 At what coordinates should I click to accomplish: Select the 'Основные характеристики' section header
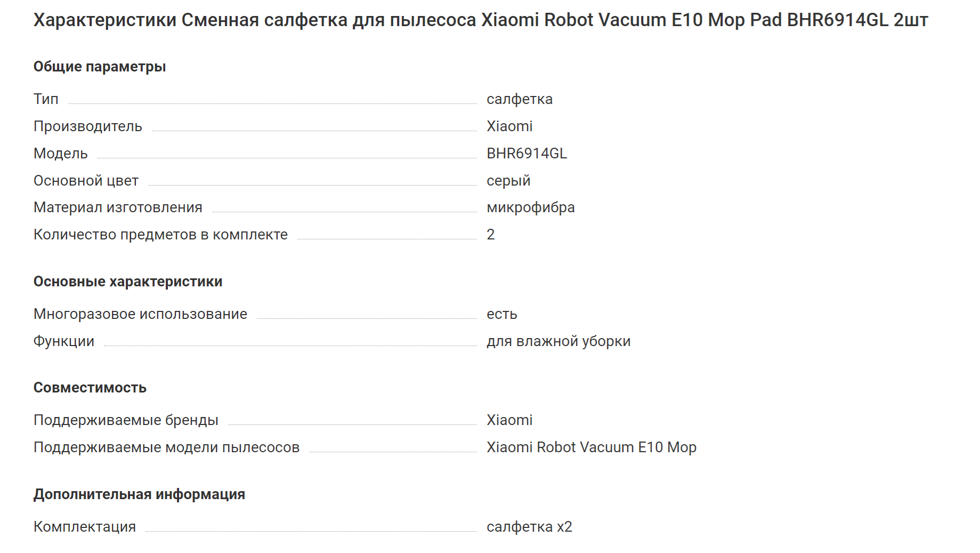click(128, 282)
